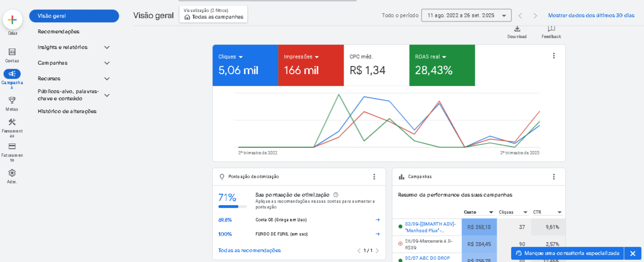Expand the Campanhas menu section
This screenshot has width=644, height=262.
tap(107, 63)
